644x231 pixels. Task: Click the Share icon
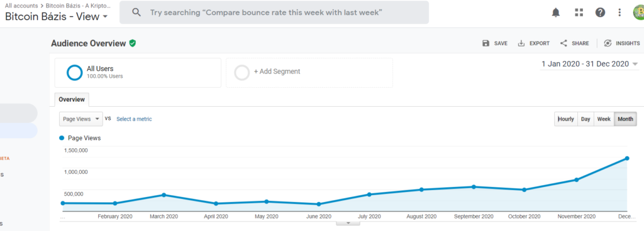pos(563,43)
